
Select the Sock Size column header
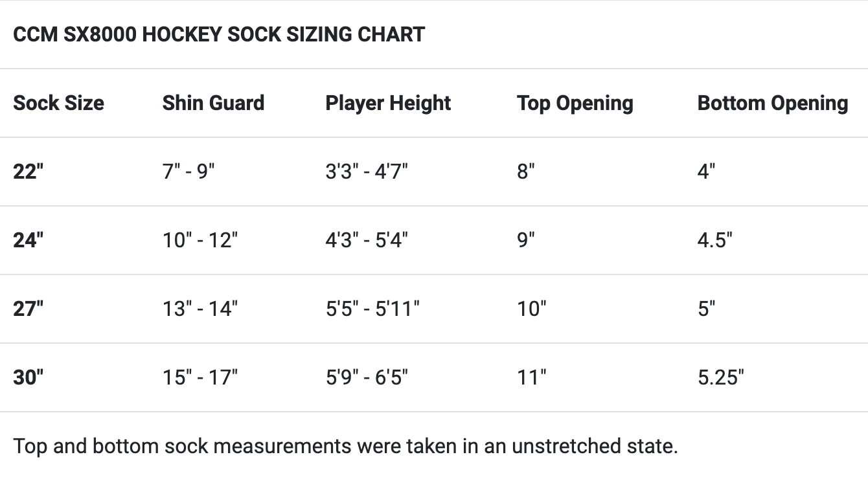coord(58,103)
